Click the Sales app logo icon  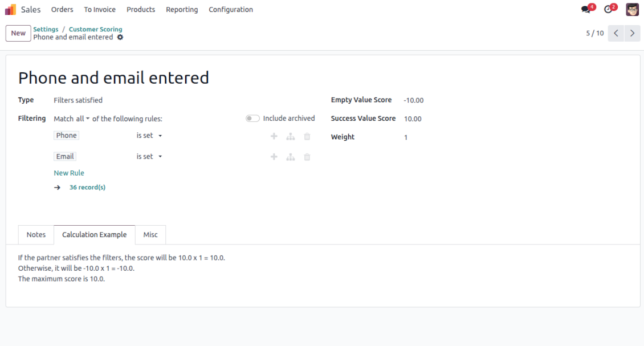click(x=10, y=10)
